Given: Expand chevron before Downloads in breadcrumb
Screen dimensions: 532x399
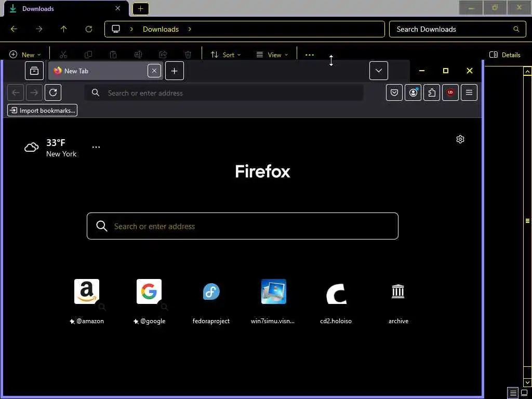Looking at the screenshot, I should click(131, 29).
